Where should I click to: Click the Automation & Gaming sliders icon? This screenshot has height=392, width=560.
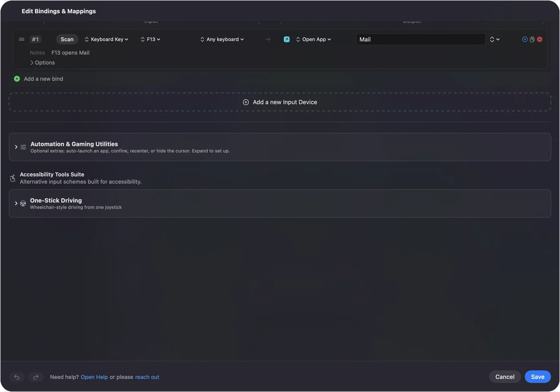pos(23,147)
